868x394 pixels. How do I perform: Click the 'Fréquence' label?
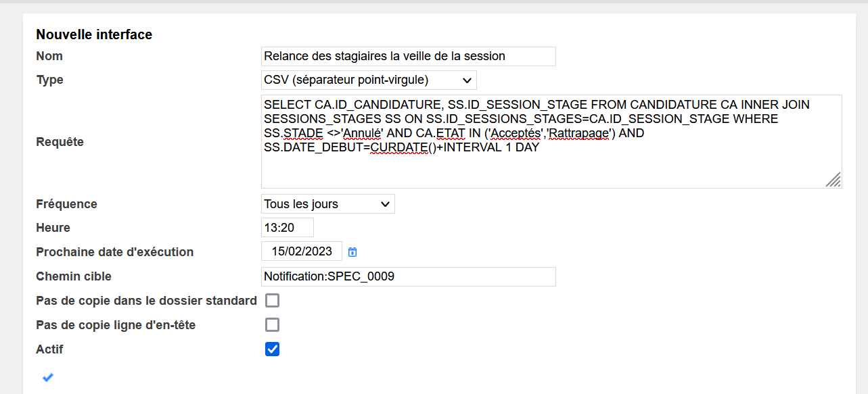66,204
